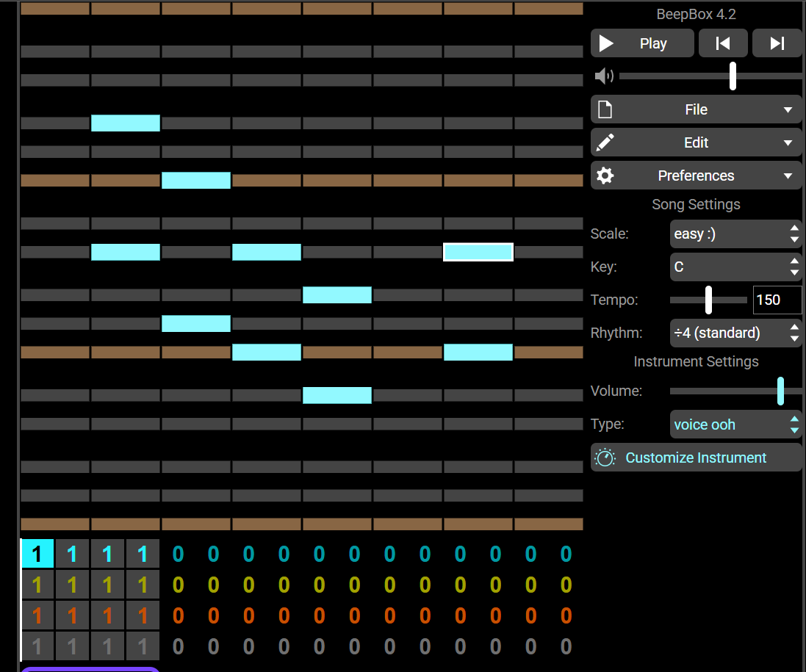Click the Tempo slider handle

coord(708,300)
